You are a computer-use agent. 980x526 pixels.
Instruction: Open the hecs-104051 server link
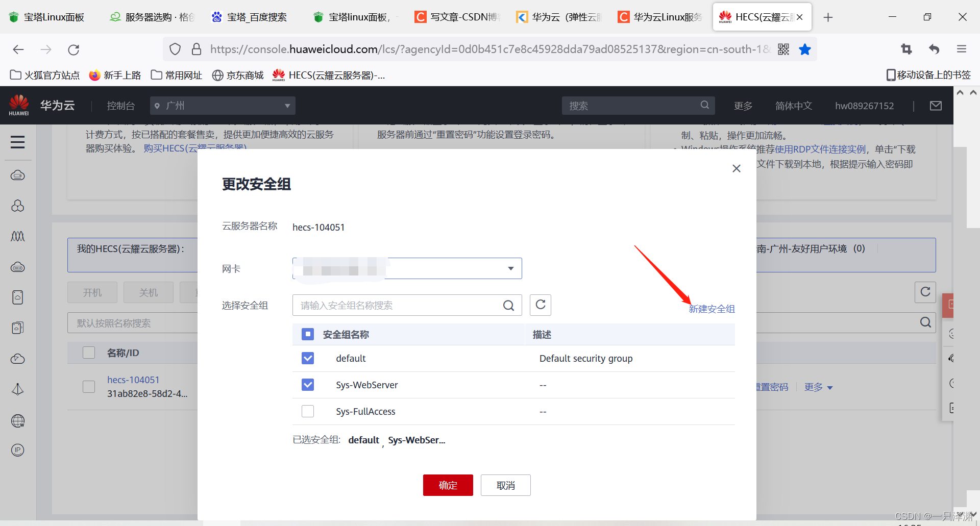coord(133,380)
